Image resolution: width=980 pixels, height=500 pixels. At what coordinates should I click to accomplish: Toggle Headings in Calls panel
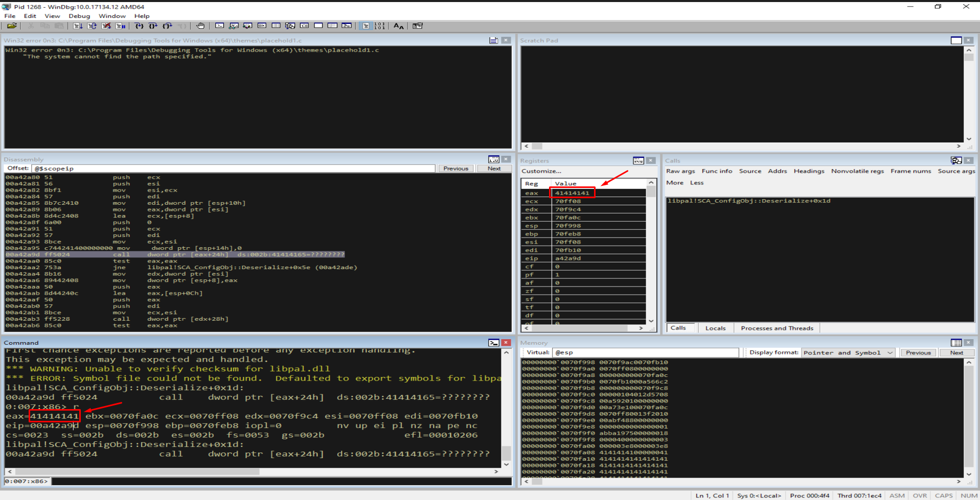pyautogui.click(x=809, y=171)
